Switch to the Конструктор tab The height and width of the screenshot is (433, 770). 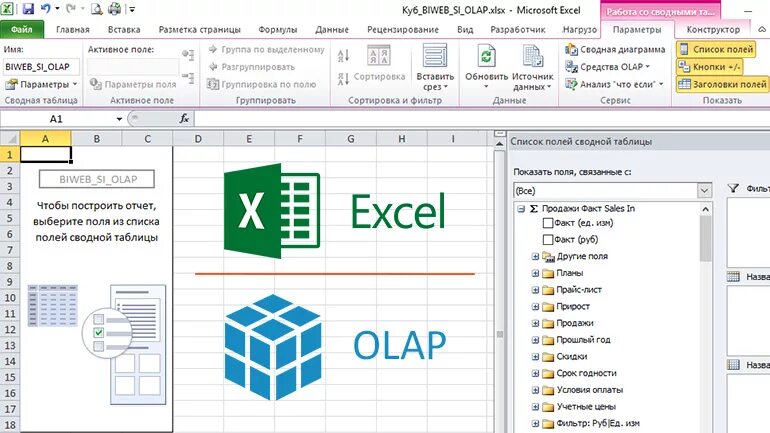(x=713, y=29)
